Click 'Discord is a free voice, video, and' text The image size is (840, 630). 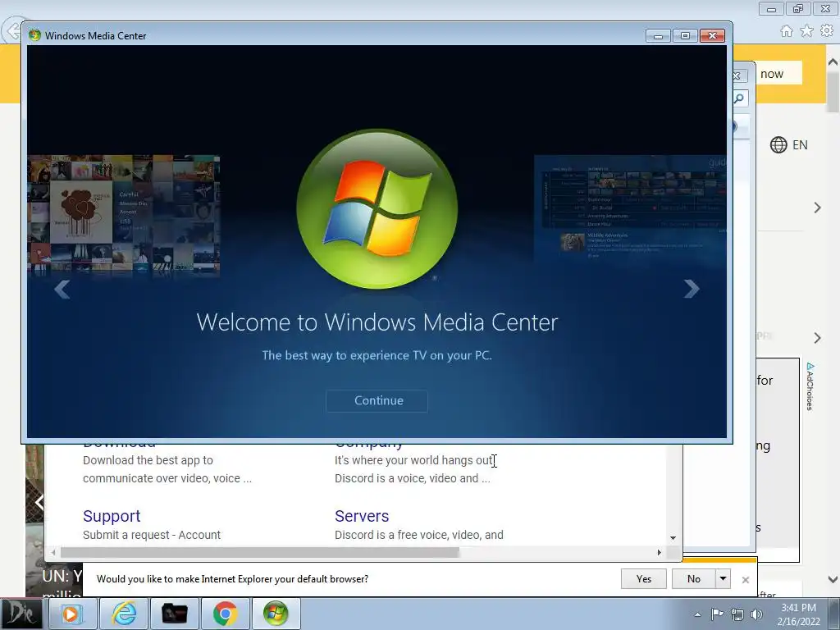pos(419,535)
